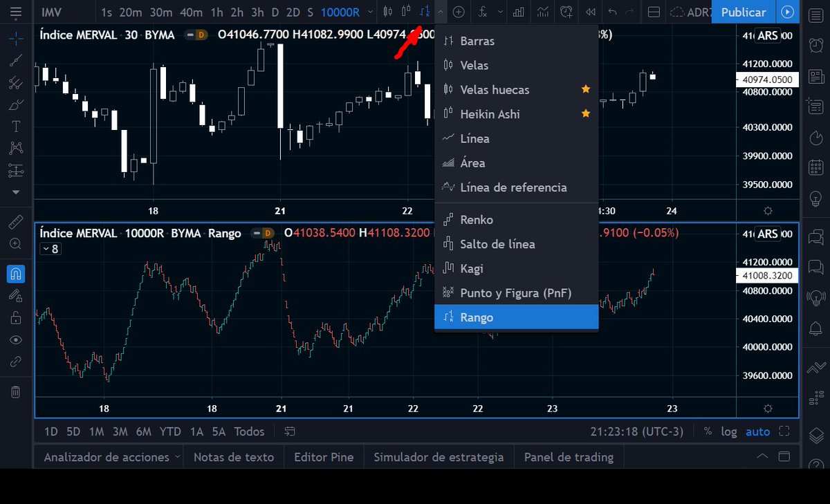
Task: Select the ruler measure tool
Action: (x=15, y=222)
